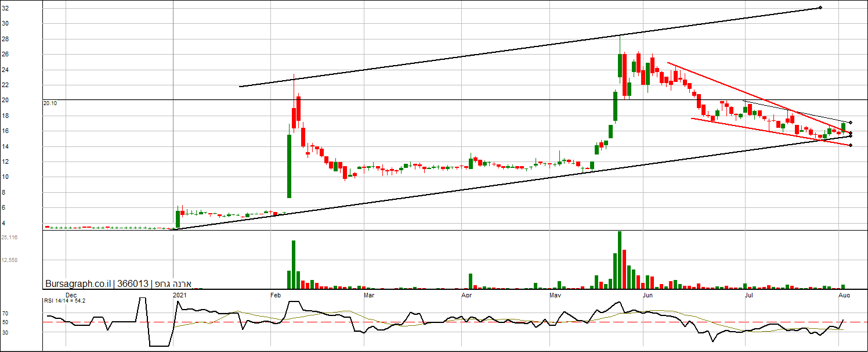The width and height of the screenshot is (868, 352).
Task: Click the 12,558 volume scale label
Action: (x=9, y=260)
